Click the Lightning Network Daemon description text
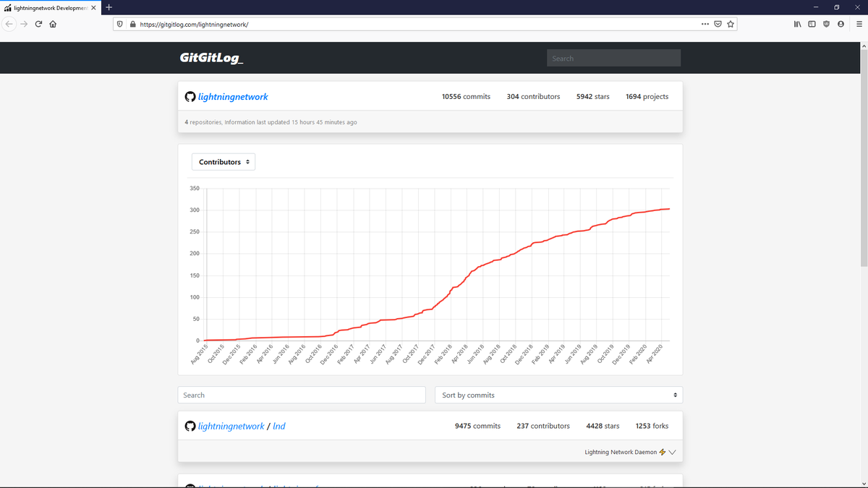Screen dimensions: 868x488 pyautogui.click(x=621, y=453)
